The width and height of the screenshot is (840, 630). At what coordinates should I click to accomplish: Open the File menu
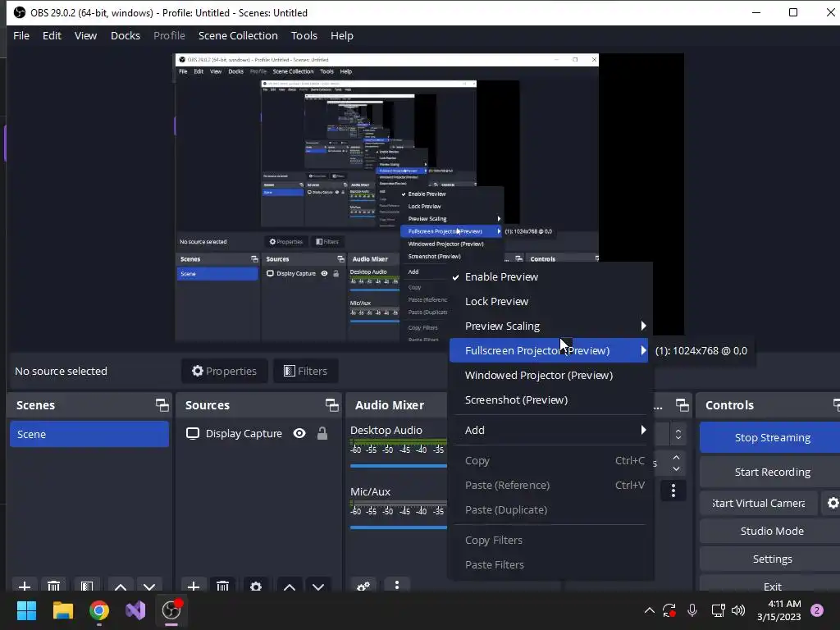[21, 35]
